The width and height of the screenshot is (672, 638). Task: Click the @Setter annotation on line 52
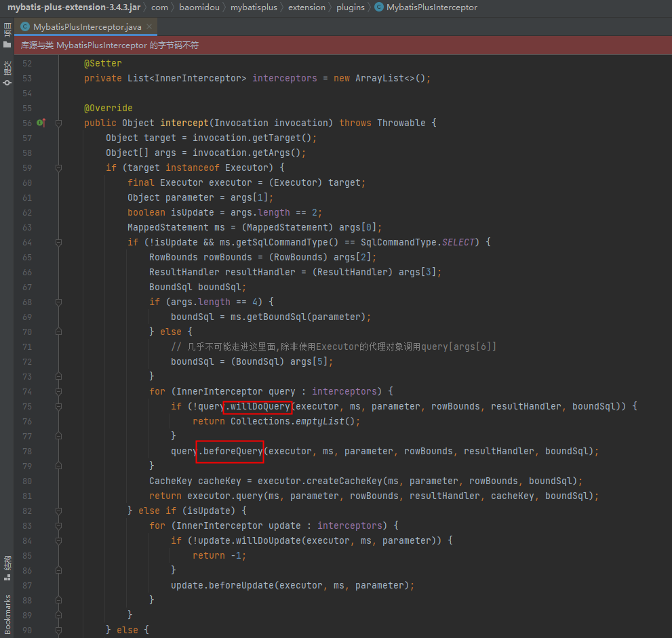click(x=103, y=64)
